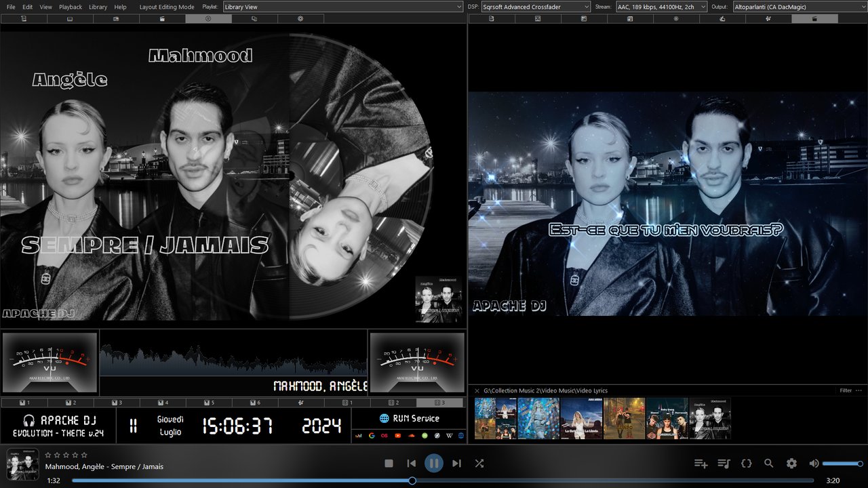868x488 pixels.
Task: Pause playback in the bottom bar
Action: tap(434, 464)
